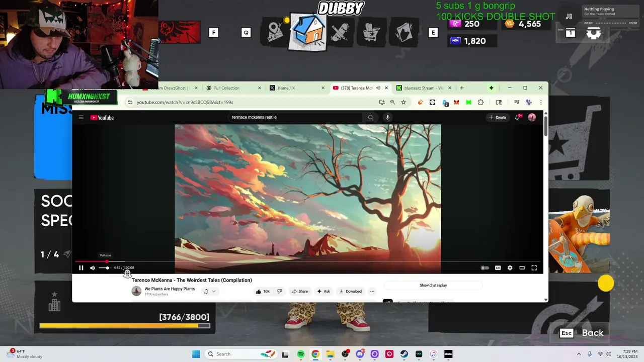Image resolution: width=644 pixels, height=362 pixels.
Task: Mute the YouTube player volume
Action: click(x=93, y=268)
